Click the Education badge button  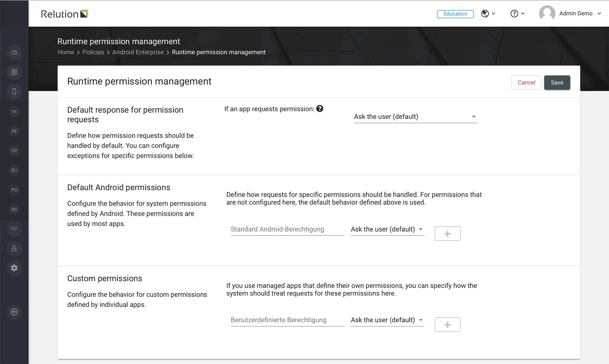point(455,14)
